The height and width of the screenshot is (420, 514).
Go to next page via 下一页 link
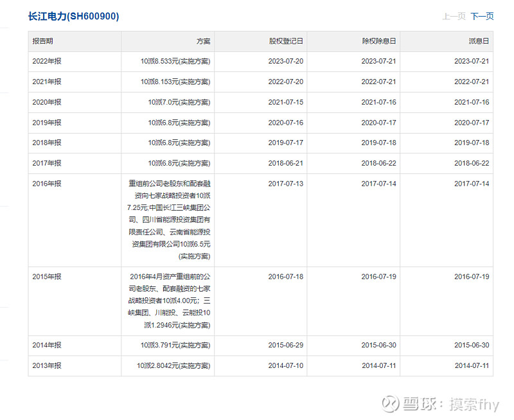482,16
